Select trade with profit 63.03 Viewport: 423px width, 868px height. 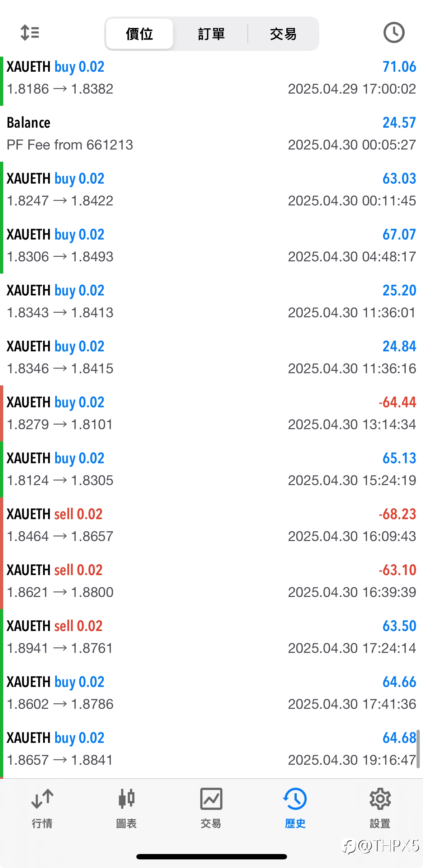click(x=211, y=190)
